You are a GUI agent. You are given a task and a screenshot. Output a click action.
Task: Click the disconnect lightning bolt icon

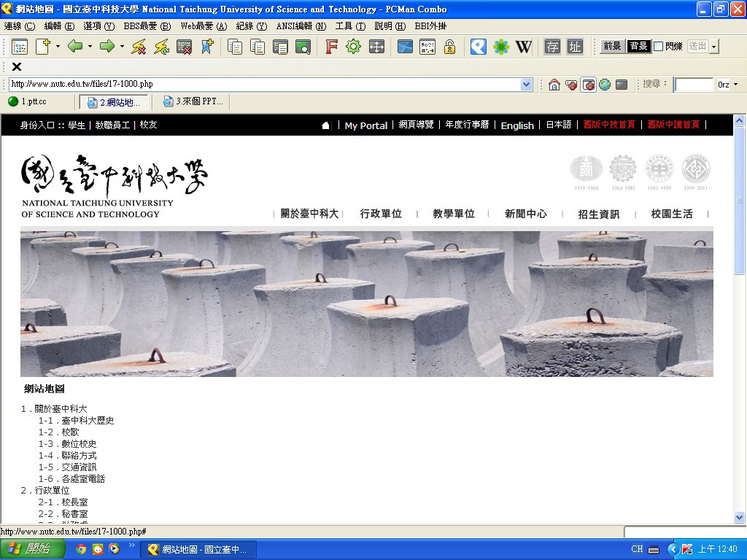(x=138, y=47)
